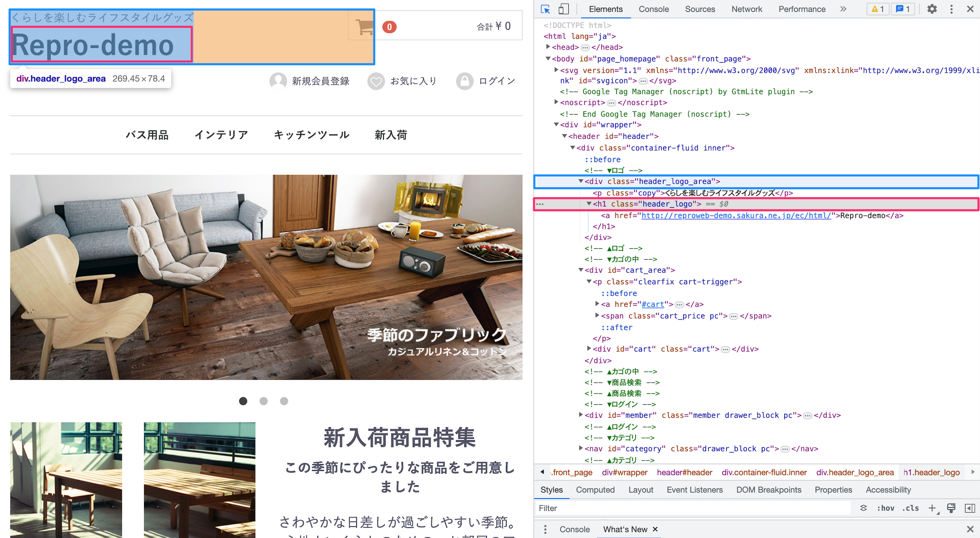The width and height of the screenshot is (980, 538).
Task: Select div#wrapper in the breadcrumb bar
Action: point(624,472)
